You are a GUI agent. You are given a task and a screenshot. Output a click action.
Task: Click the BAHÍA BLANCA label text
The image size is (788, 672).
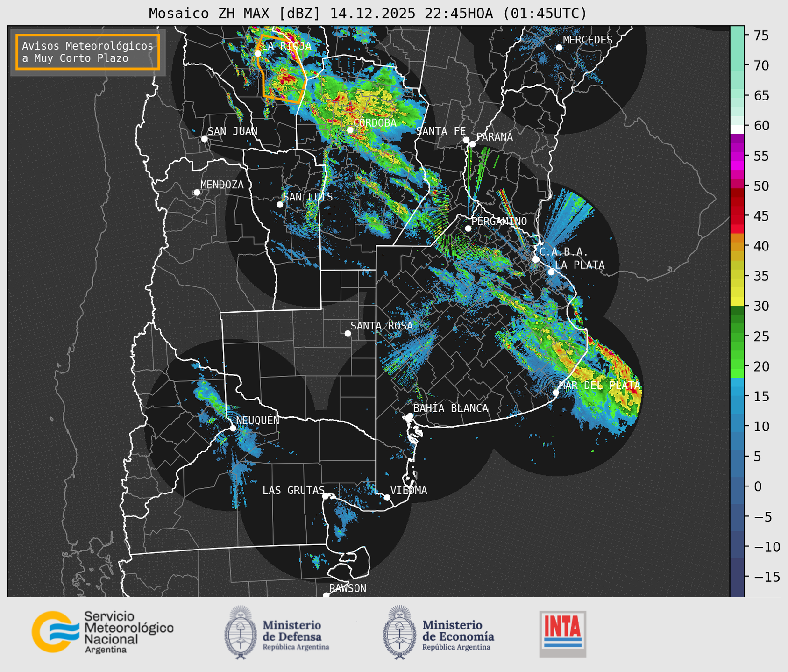tap(451, 408)
